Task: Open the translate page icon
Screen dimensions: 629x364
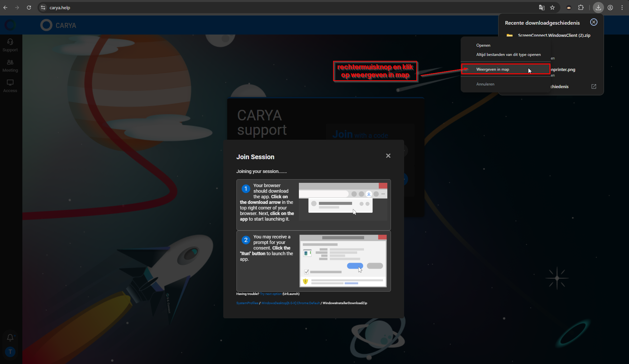Action: coord(542,8)
